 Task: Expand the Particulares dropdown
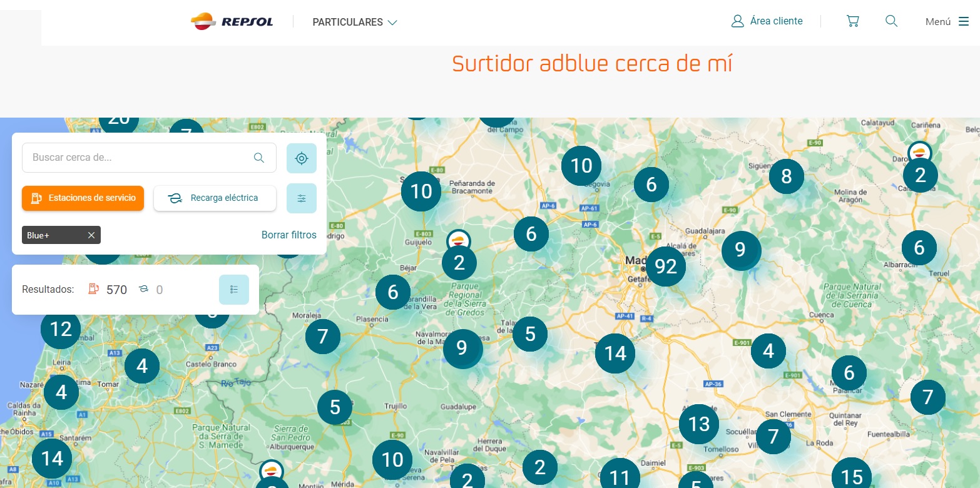pyautogui.click(x=355, y=23)
